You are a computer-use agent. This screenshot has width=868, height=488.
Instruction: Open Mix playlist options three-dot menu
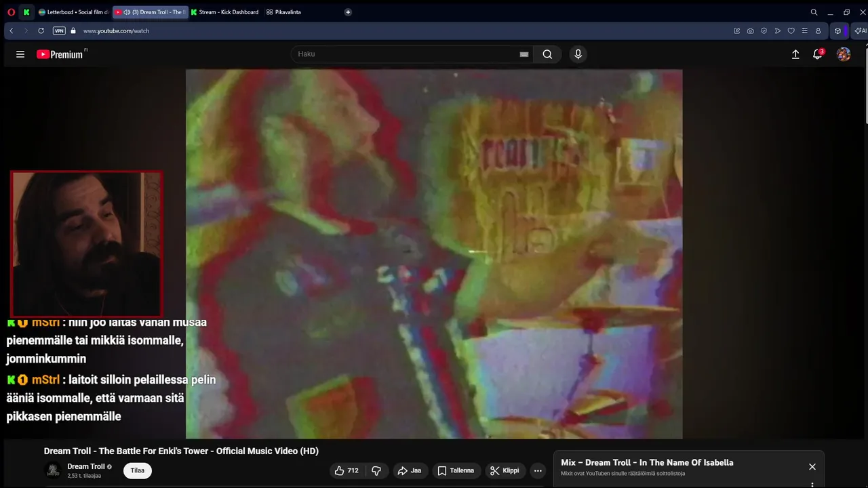pos(812,485)
